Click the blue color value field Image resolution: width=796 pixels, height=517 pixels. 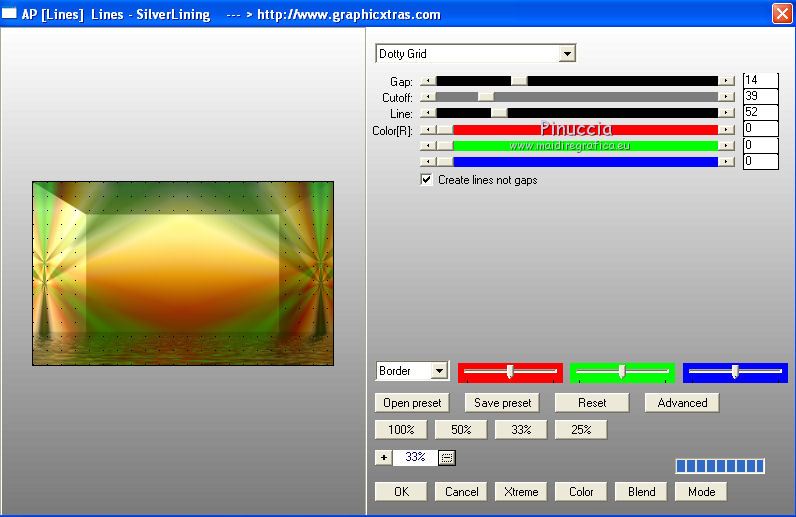(760, 161)
